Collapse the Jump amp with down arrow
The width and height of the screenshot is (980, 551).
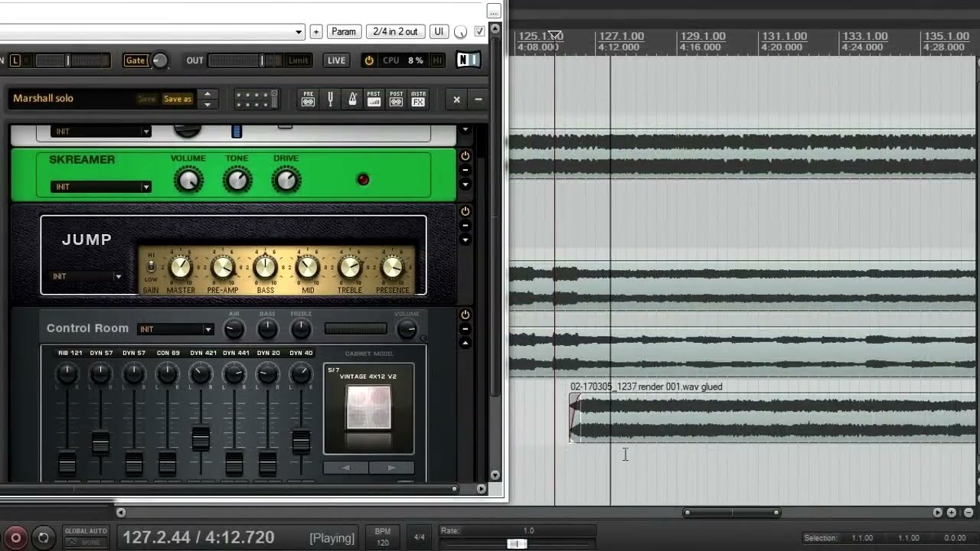tap(465, 240)
